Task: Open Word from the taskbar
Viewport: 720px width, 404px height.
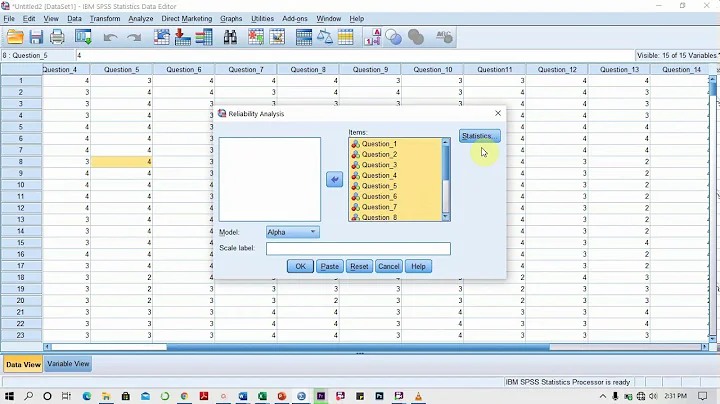Action: tap(242, 396)
